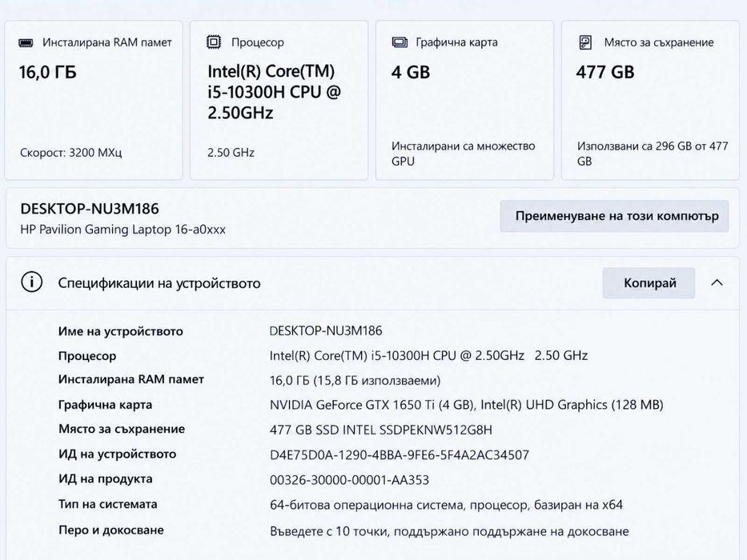The image size is (747, 560).
Task: Click the device ID value D4E75D0A text
Action: (400, 454)
